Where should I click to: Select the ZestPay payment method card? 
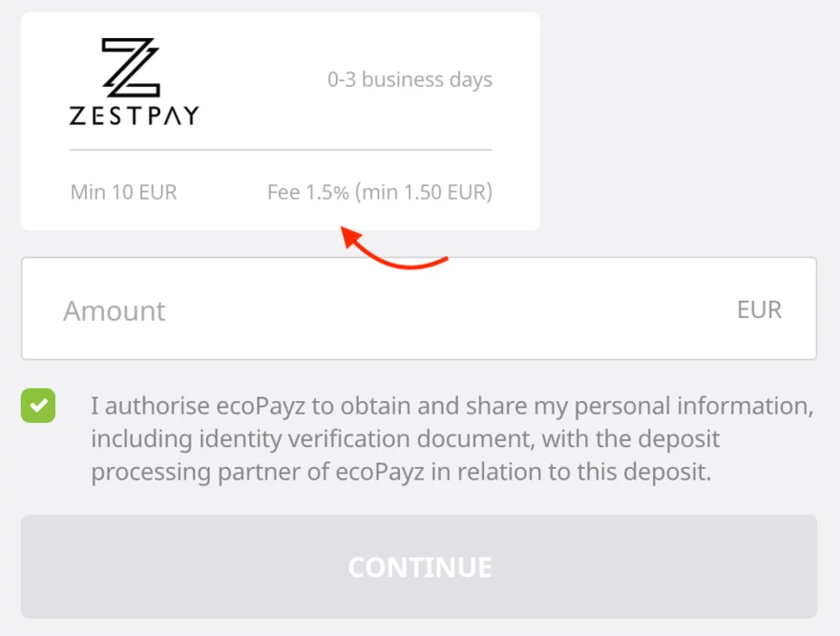click(279, 119)
